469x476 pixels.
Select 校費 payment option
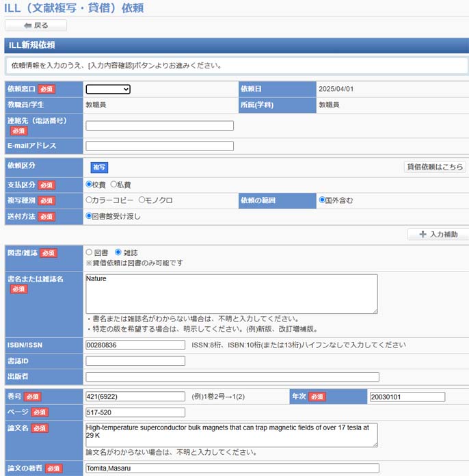[90, 185]
